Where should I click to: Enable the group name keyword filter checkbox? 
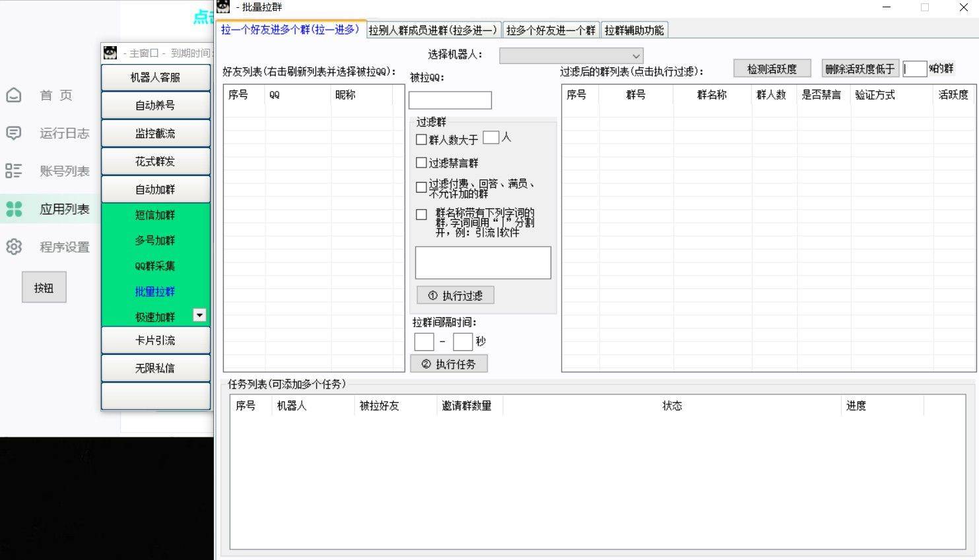coord(421,214)
